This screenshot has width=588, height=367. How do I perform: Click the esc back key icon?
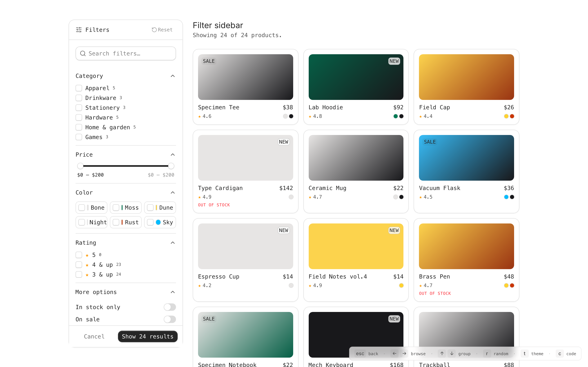(x=360, y=353)
